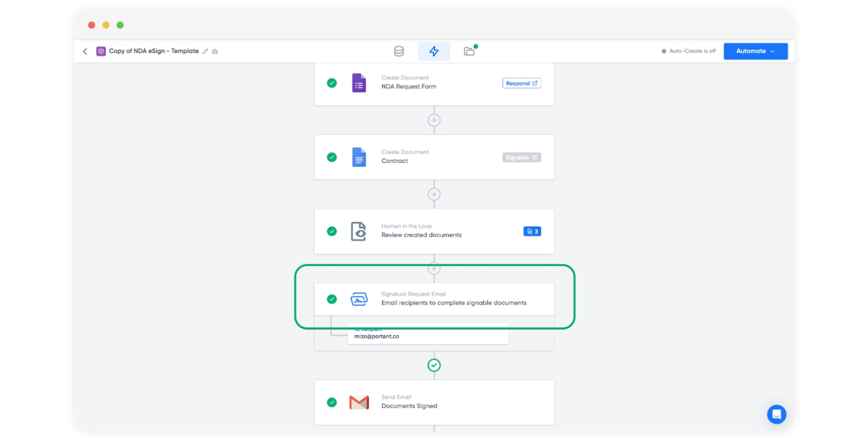This screenshot has height=443, width=868.
Task: Click the blue Google Docs Contract icon
Action: (x=359, y=157)
